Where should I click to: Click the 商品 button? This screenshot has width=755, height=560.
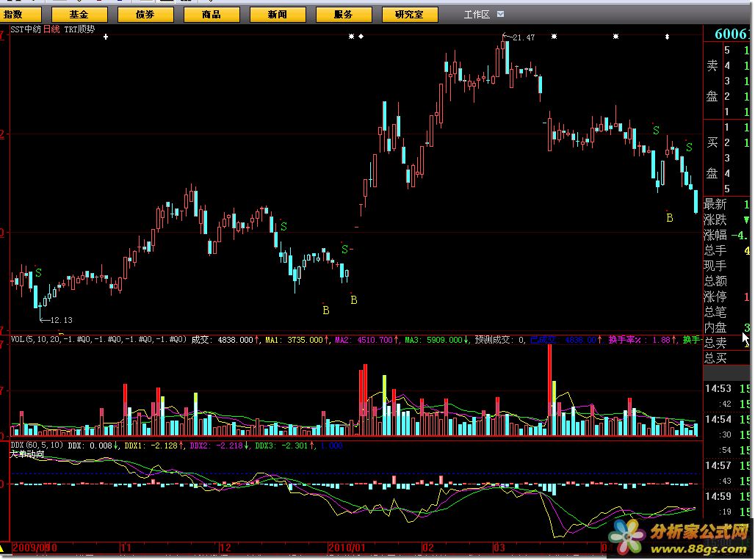[212, 14]
